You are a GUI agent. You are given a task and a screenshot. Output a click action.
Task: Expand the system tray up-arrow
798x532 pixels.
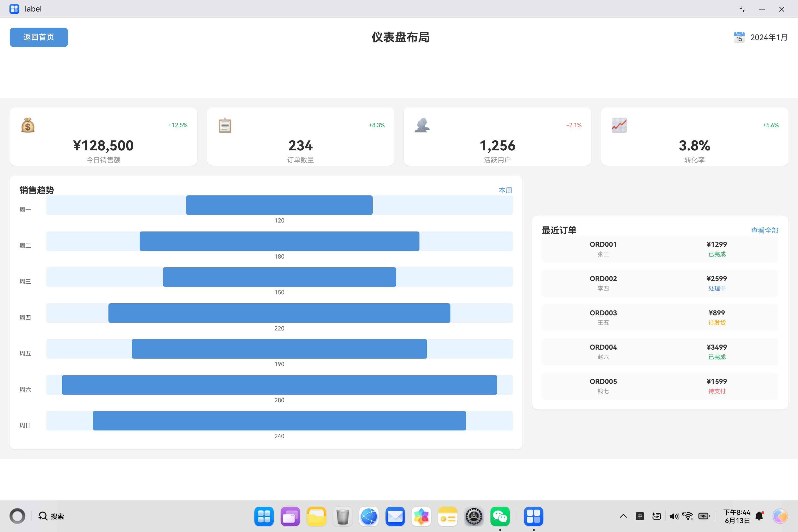(623, 516)
